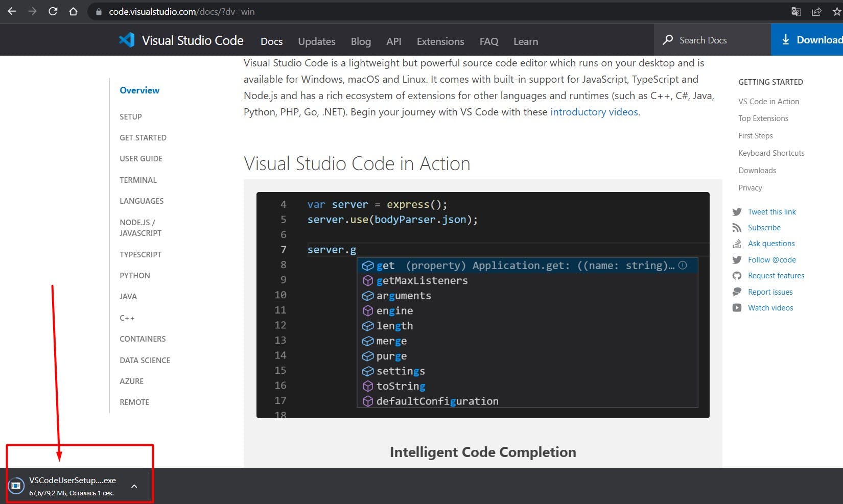
Task: Bookmark page with star icon
Action: click(x=837, y=11)
